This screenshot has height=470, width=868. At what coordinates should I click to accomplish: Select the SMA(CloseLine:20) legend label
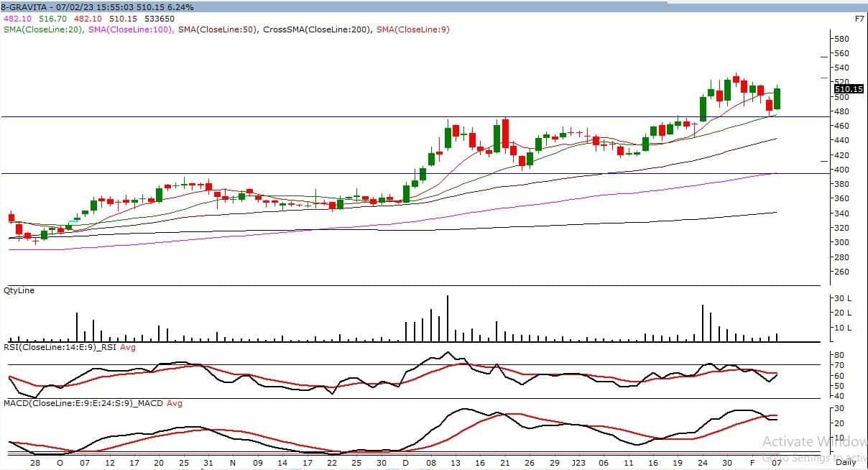pos(44,29)
